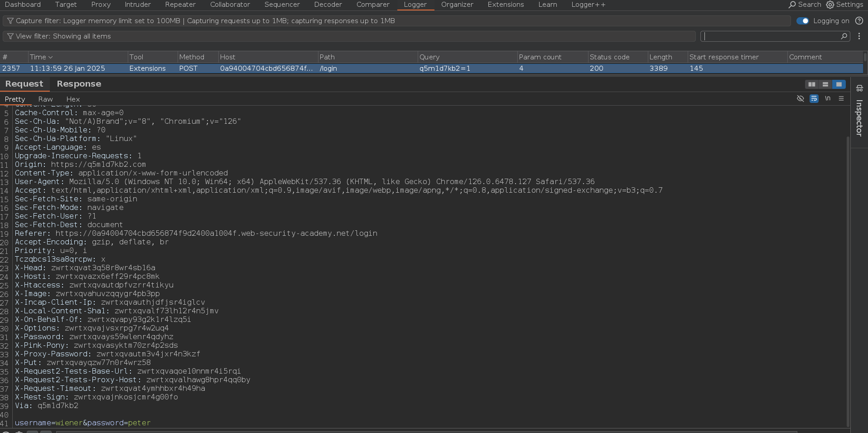Select top-bottom stacked layout icon
The height and width of the screenshot is (433, 868).
click(x=825, y=84)
